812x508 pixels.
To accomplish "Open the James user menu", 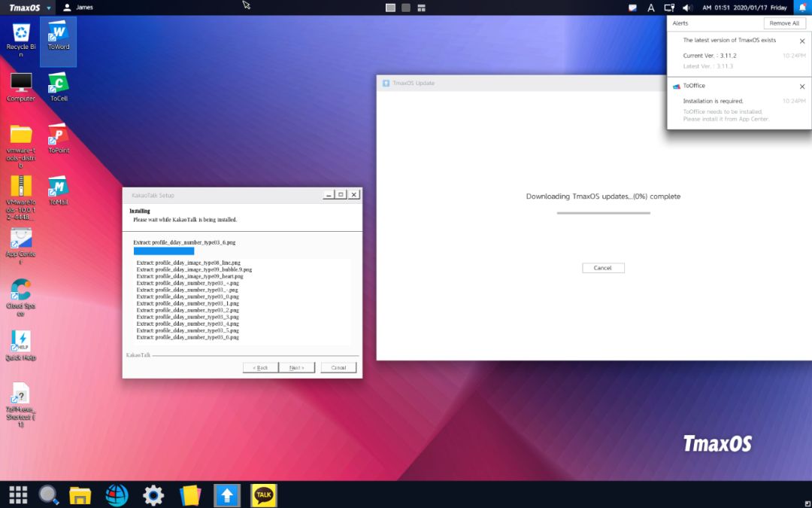I will (79, 8).
